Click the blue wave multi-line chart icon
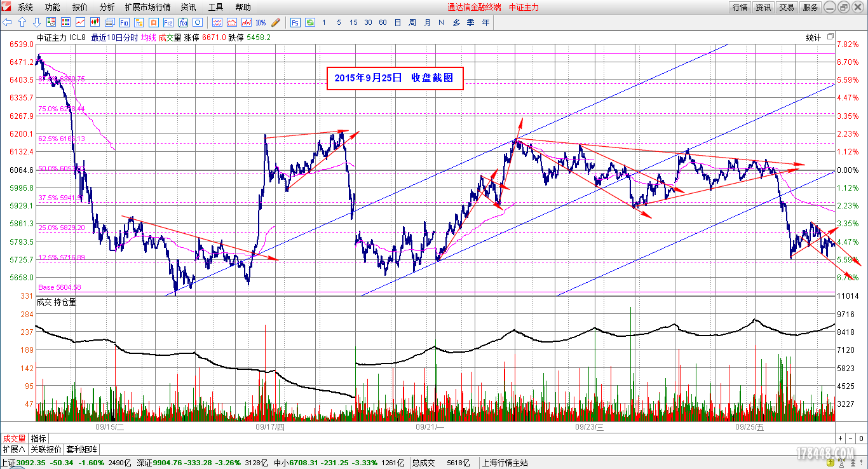The width and height of the screenshot is (868, 469). pyautogui.click(x=217, y=22)
